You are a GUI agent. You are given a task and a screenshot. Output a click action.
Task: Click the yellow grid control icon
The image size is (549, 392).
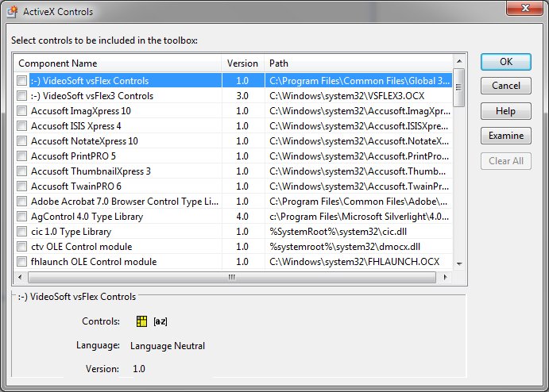click(x=142, y=321)
